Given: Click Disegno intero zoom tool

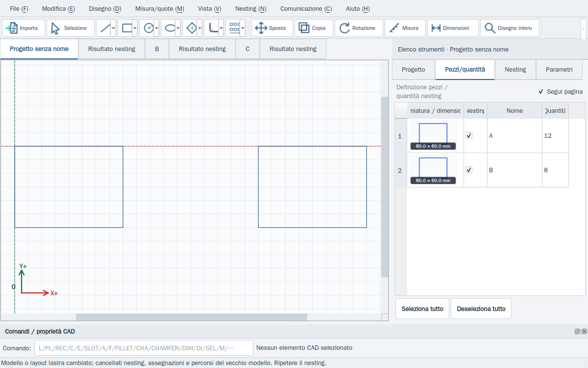Looking at the screenshot, I should 510,28.
